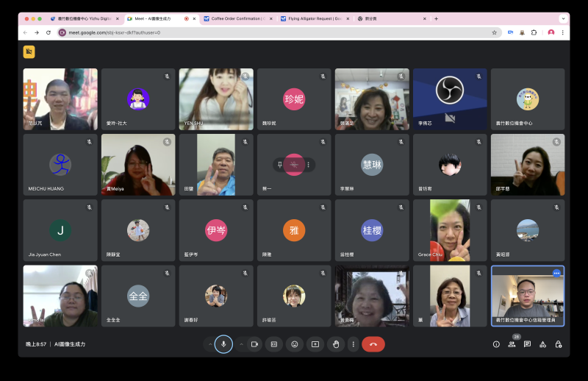The image size is (588, 381).
Task: Open the Activities panel
Action: tap(542, 344)
